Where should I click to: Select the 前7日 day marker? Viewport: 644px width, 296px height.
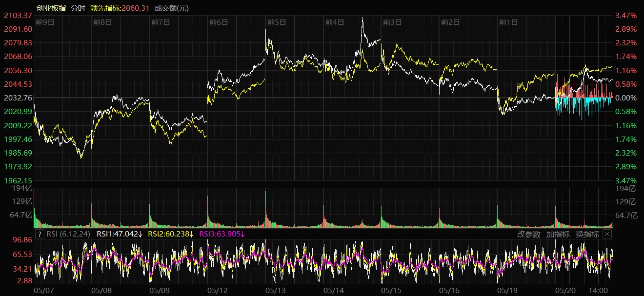coord(161,22)
